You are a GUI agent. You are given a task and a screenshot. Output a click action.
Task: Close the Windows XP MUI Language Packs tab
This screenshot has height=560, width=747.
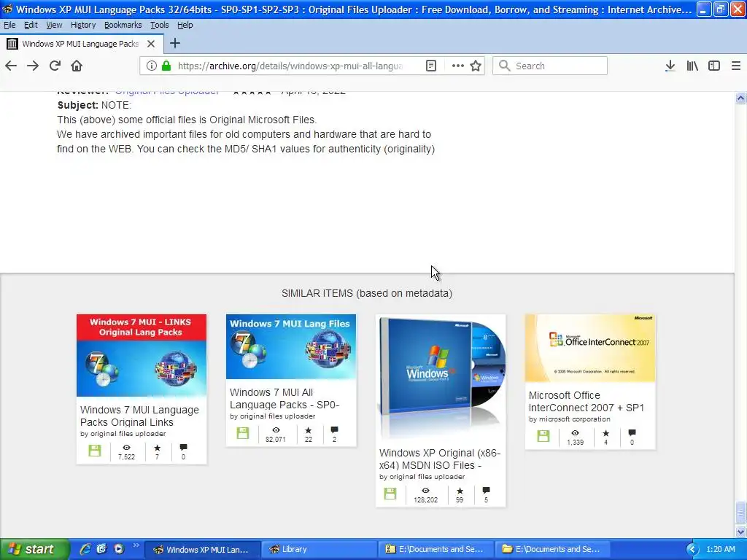click(x=151, y=44)
